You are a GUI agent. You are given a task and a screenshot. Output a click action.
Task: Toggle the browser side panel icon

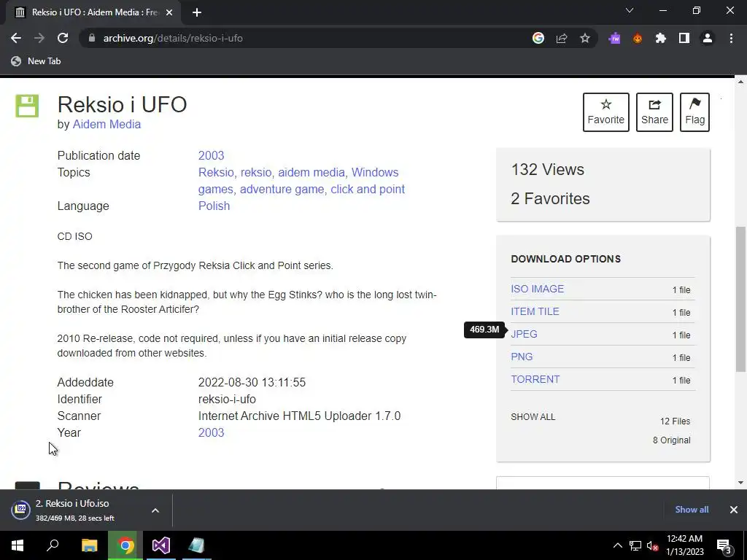click(684, 38)
